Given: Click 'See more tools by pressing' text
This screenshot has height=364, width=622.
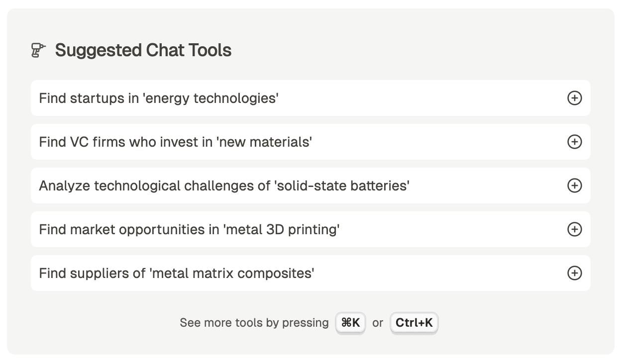Looking at the screenshot, I should [x=254, y=323].
